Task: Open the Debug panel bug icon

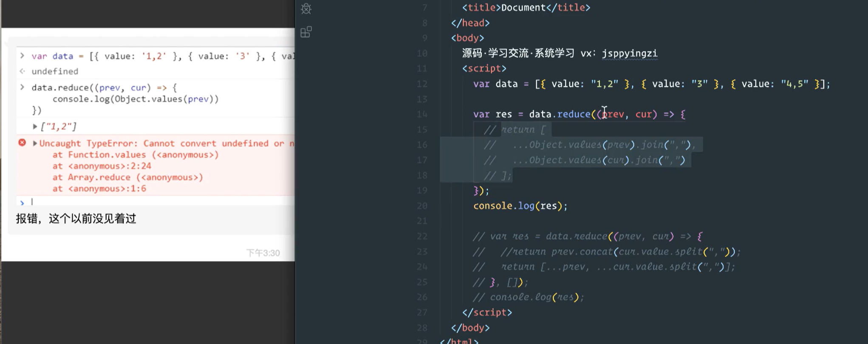Action: click(306, 8)
